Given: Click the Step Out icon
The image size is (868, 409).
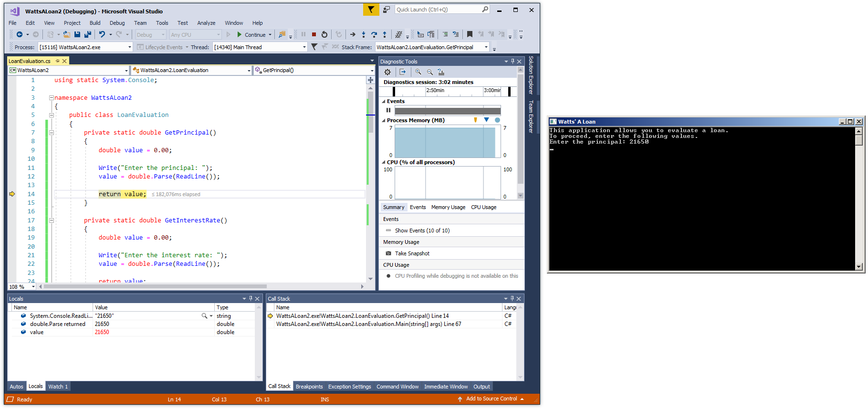Looking at the screenshot, I should [385, 34].
